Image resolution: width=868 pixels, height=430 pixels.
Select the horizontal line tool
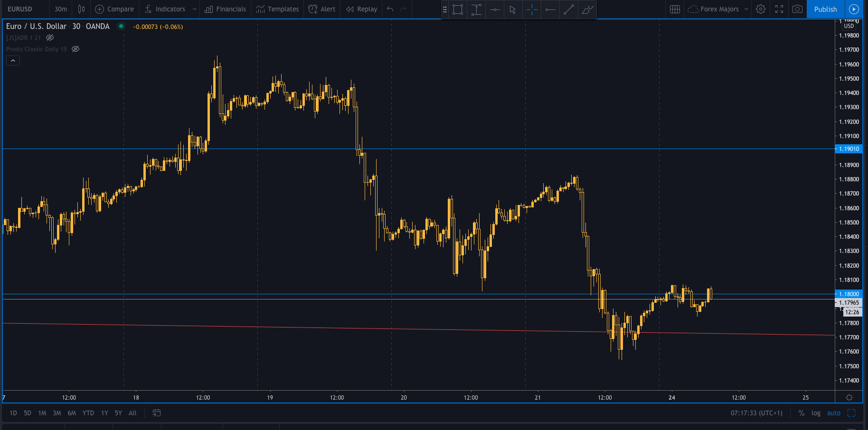495,9
